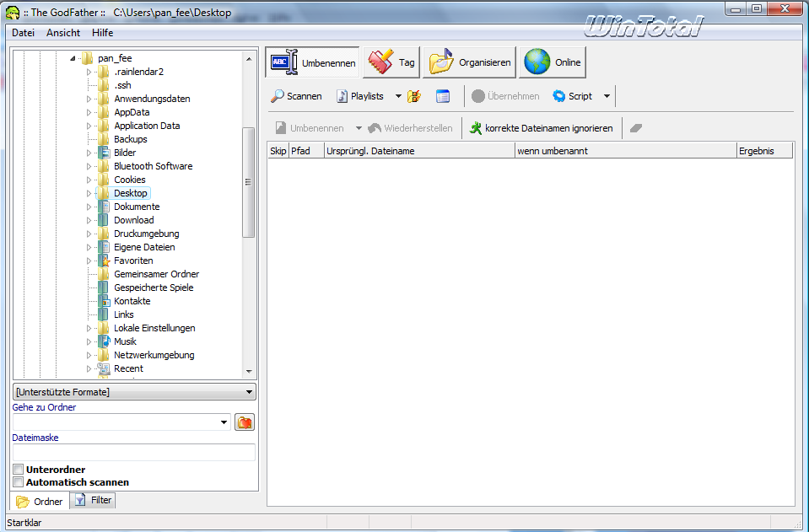Sort by Ursprüngl. Dateiname column header
Screen dimensions: 809x532
tap(419, 151)
